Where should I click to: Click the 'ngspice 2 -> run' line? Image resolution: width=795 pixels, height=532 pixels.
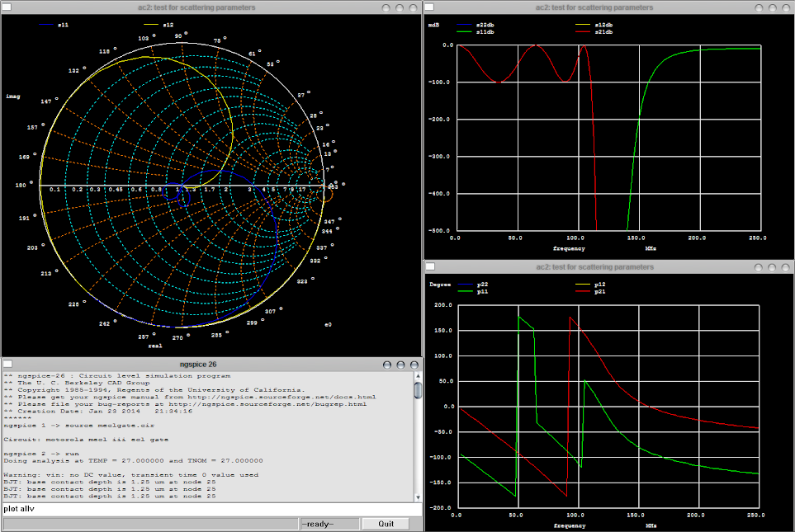[41, 454]
